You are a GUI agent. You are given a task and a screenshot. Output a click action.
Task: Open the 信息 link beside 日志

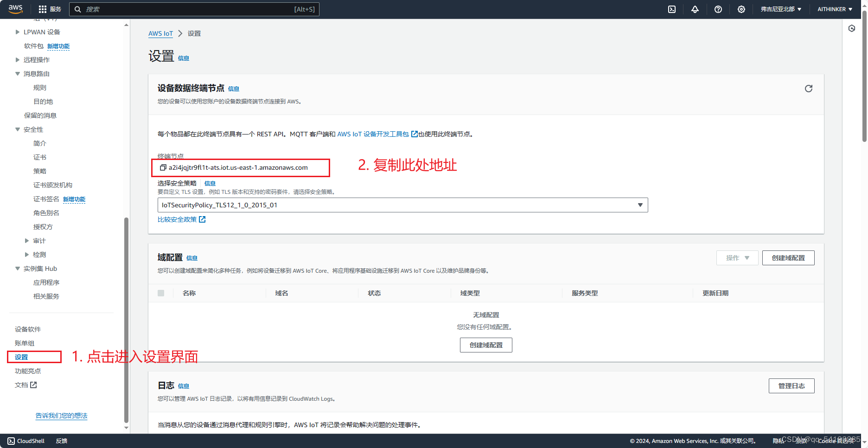point(184,386)
